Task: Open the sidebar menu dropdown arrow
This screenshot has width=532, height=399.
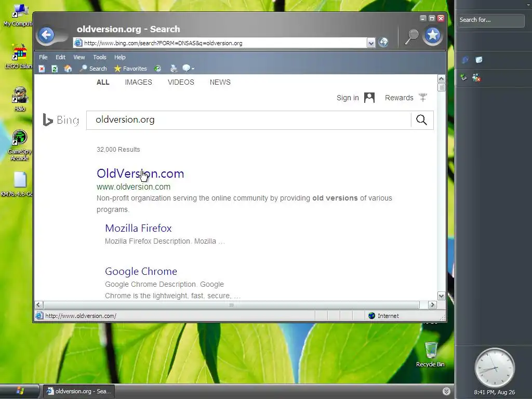Action: coord(528,4)
